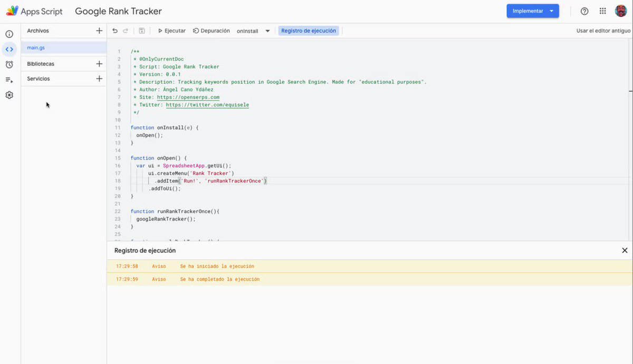
Task: Add a service with Servicios plus
Action: click(x=99, y=79)
